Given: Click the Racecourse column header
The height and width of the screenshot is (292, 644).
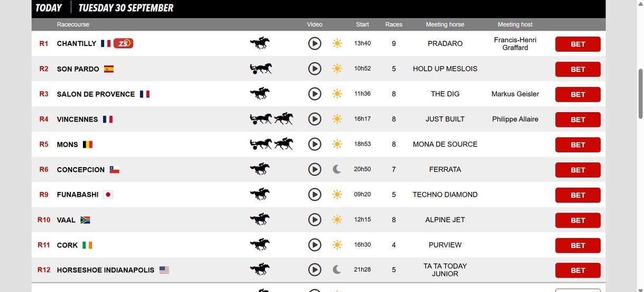Looking at the screenshot, I should tap(73, 24).
